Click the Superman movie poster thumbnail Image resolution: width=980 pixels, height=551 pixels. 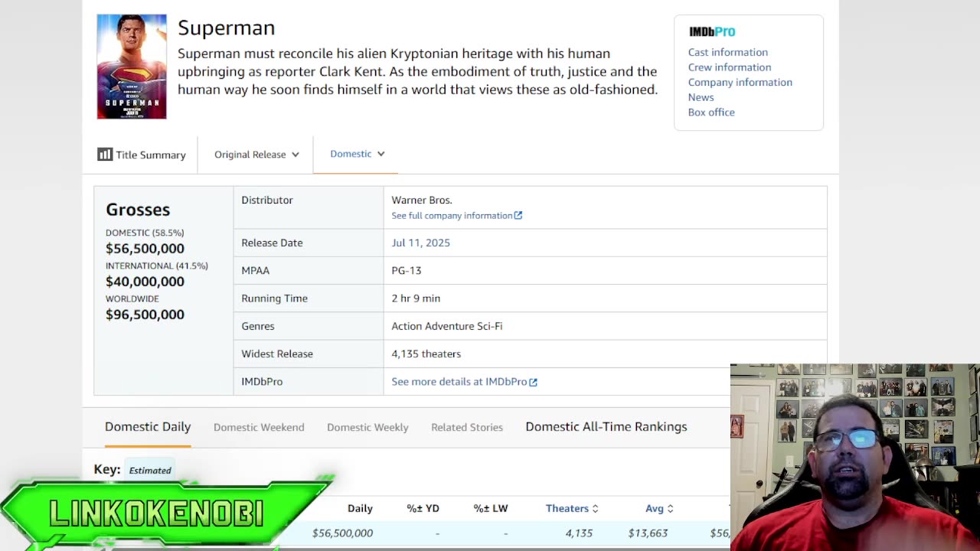click(x=132, y=67)
